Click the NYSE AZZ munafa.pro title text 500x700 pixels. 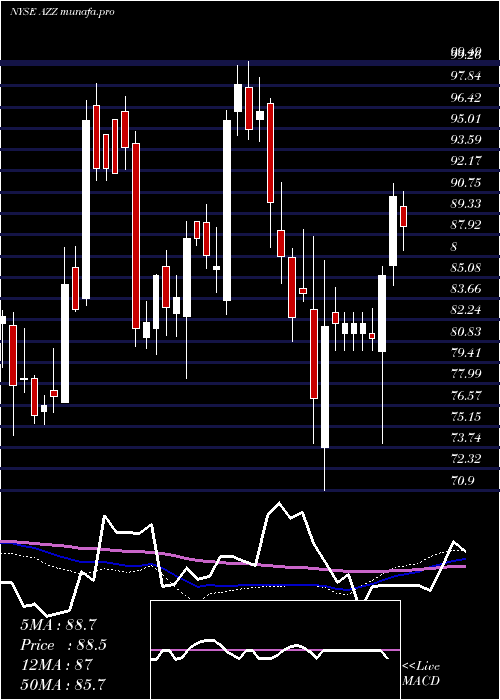(x=62, y=12)
